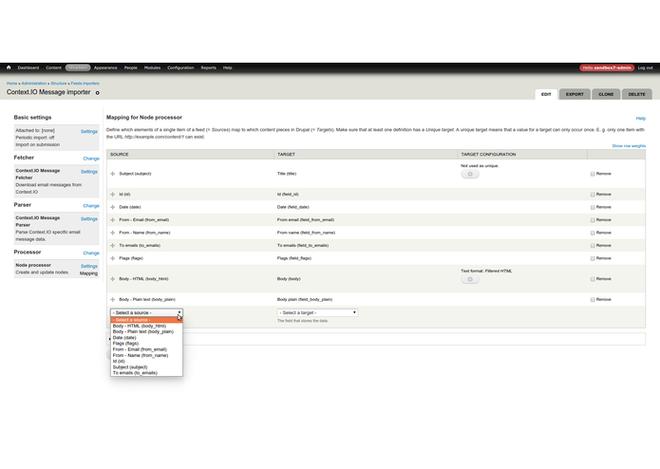Click the Home icon in admin toolbar
The width and height of the screenshot is (660, 469).
click(x=8, y=67)
